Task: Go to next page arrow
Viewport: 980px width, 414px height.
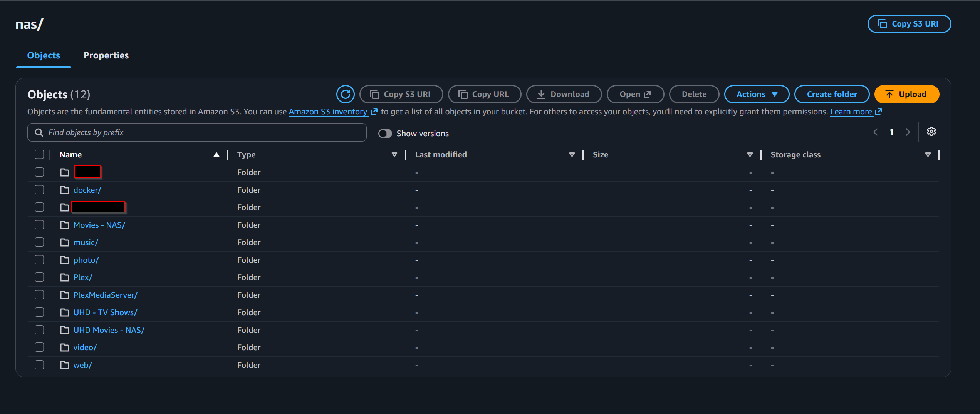Action: click(x=908, y=132)
